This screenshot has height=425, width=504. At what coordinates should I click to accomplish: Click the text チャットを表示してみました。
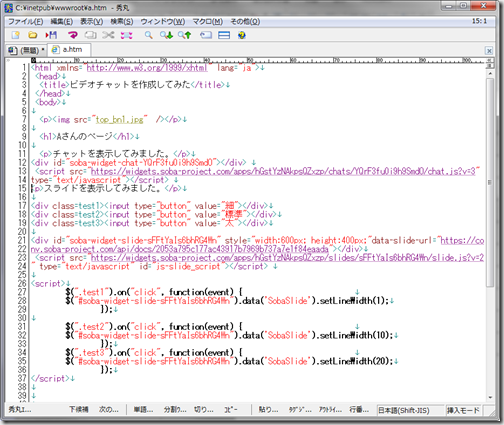(x=111, y=154)
